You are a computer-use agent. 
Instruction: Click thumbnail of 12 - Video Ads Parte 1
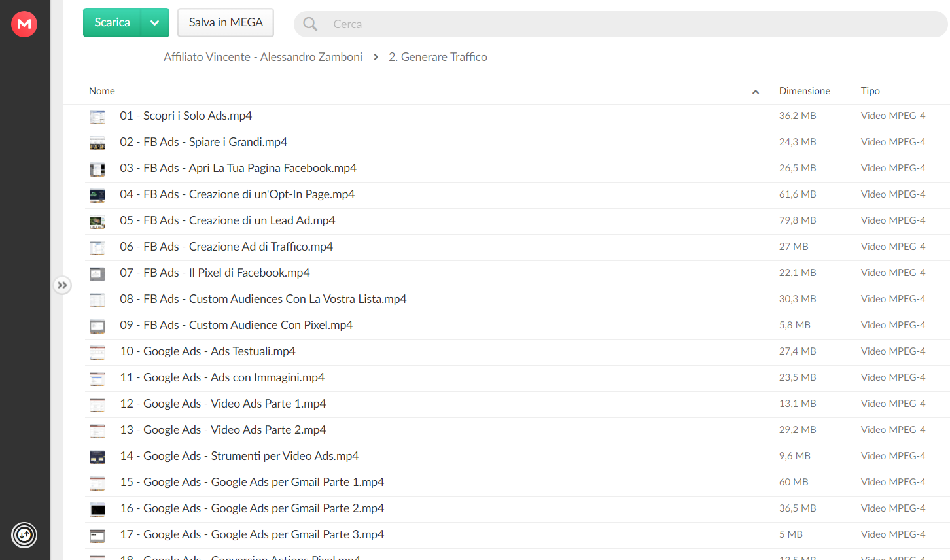click(97, 405)
